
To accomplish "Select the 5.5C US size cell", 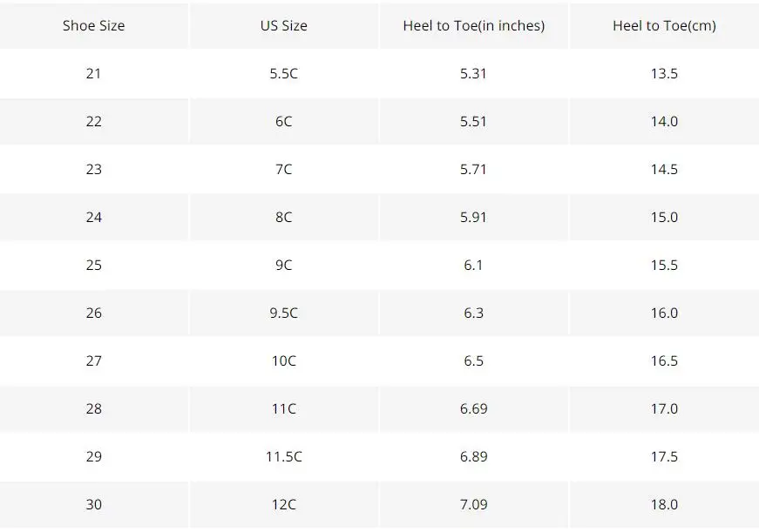I will pos(283,73).
